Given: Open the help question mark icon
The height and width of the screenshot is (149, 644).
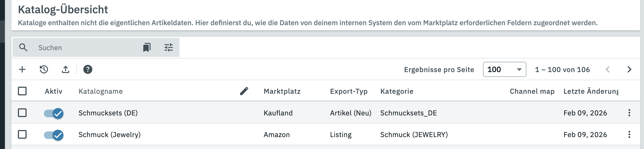Looking at the screenshot, I should click(88, 70).
